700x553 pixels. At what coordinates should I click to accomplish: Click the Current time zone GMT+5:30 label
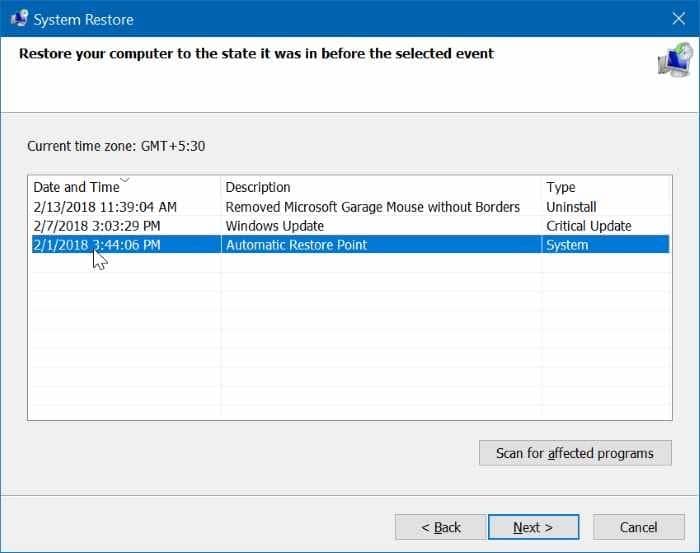tap(116, 146)
